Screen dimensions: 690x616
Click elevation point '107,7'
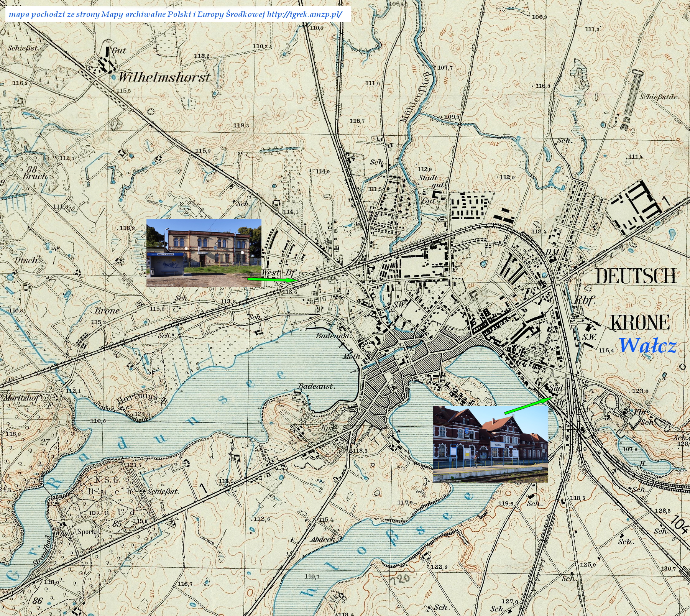click(x=445, y=67)
